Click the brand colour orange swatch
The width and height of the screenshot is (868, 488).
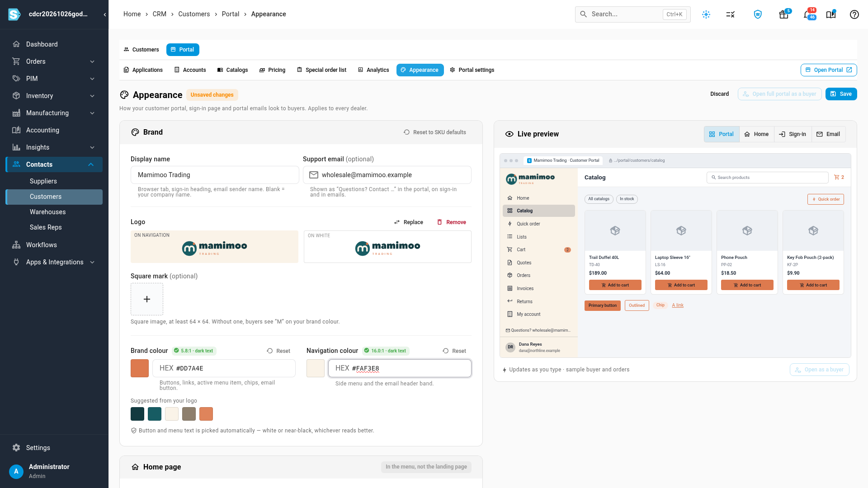pyautogui.click(x=140, y=368)
